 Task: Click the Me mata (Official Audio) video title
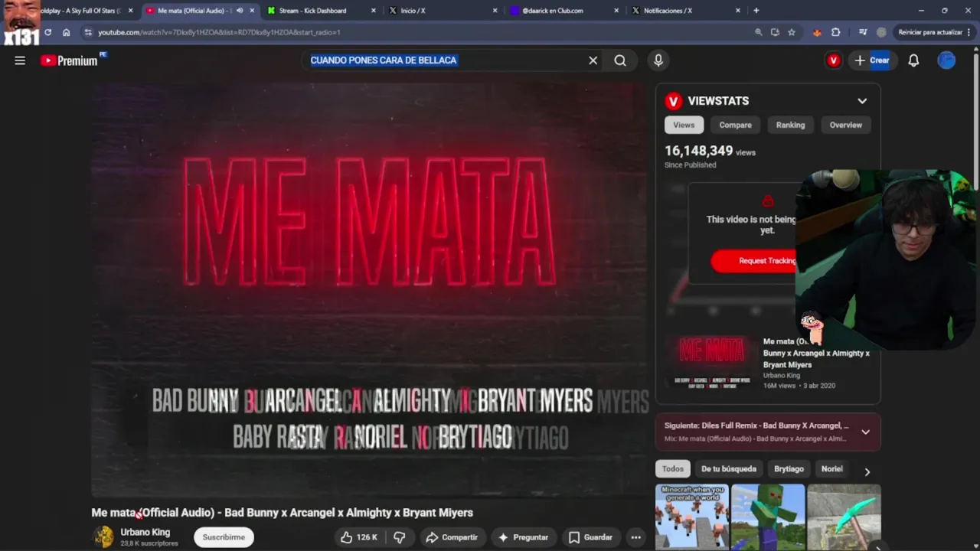[282, 513]
